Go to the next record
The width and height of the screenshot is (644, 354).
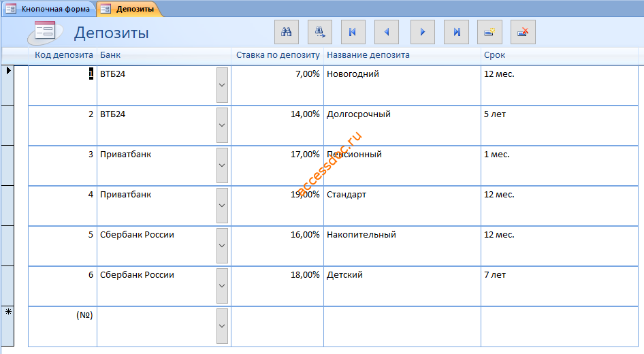(423, 32)
